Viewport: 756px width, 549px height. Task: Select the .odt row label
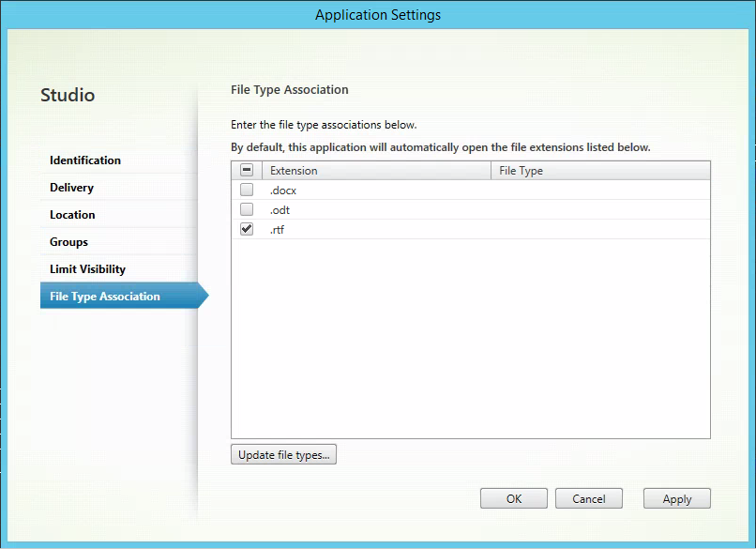[x=280, y=210]
